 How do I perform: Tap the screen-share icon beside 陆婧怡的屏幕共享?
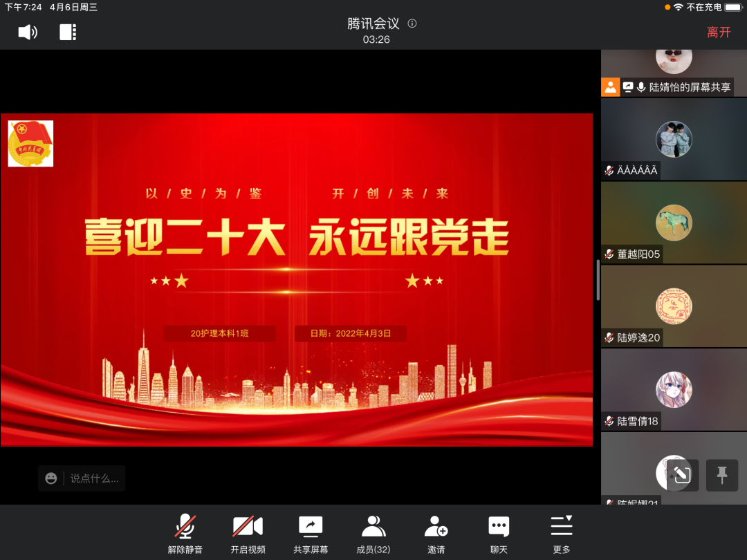(628, 86)
